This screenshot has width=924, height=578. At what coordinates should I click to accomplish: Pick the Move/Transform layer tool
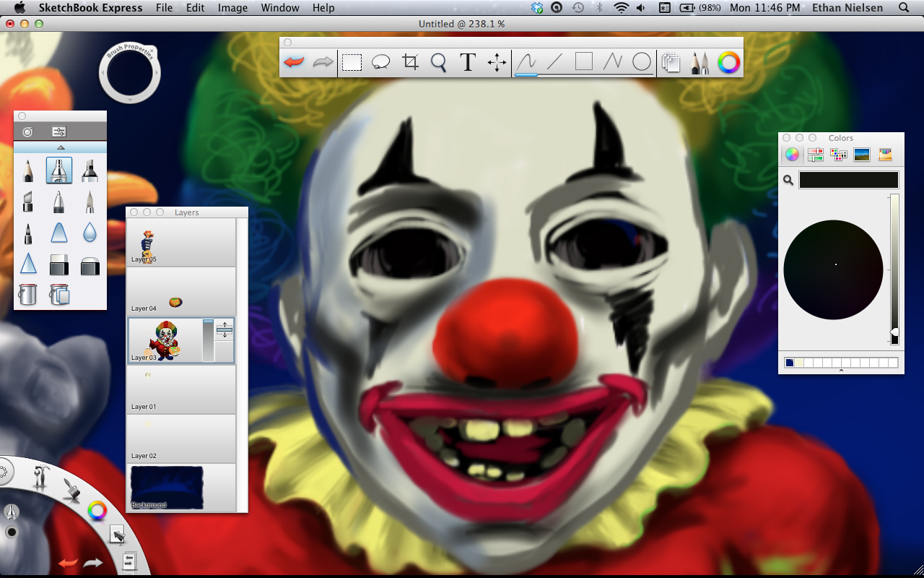coord(497,63)
